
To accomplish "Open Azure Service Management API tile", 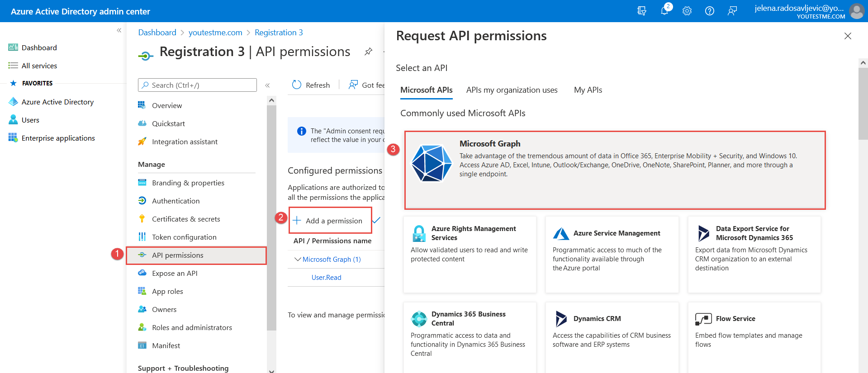I will tap(612, 254).
